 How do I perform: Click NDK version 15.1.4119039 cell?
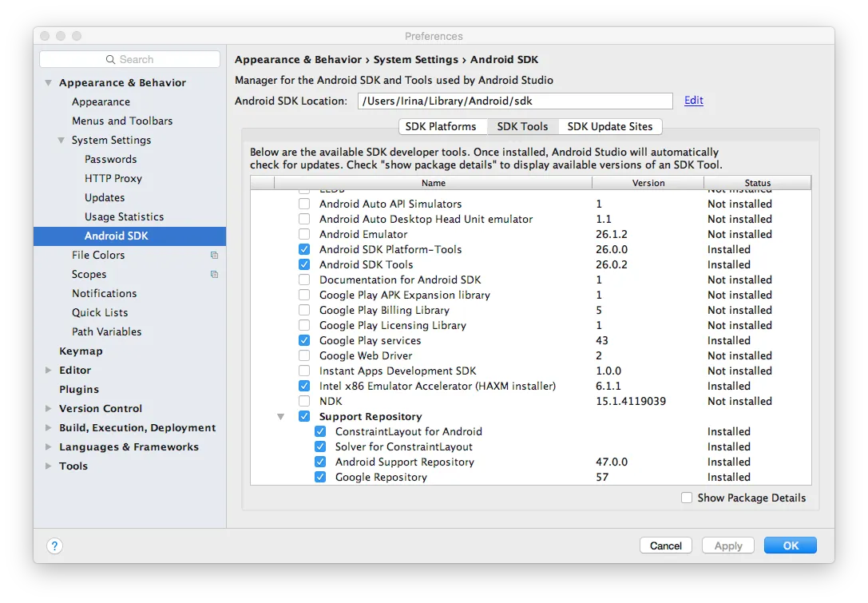coord(631,401)
